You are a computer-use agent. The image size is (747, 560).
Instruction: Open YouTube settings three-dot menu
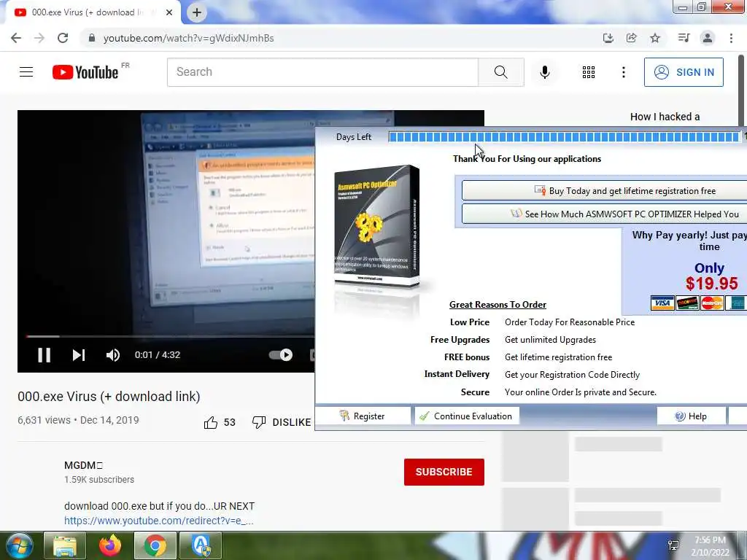point(623,72)
